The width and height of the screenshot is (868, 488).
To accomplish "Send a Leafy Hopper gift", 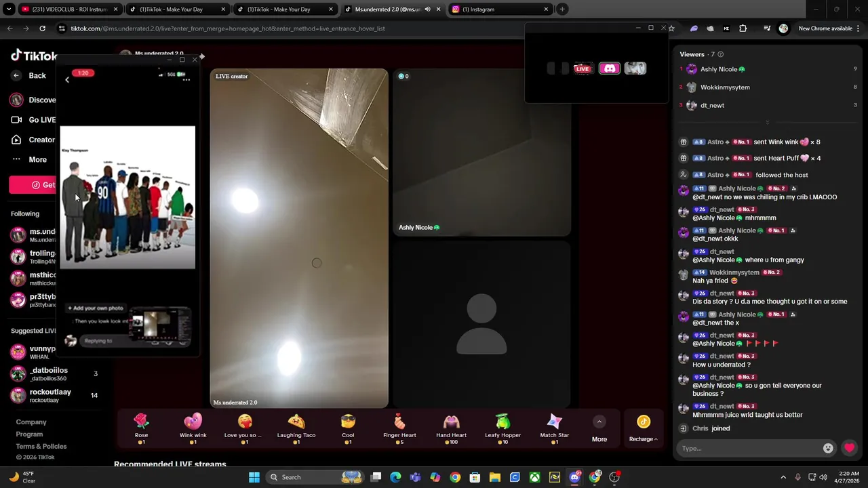I will click(502, 428).
